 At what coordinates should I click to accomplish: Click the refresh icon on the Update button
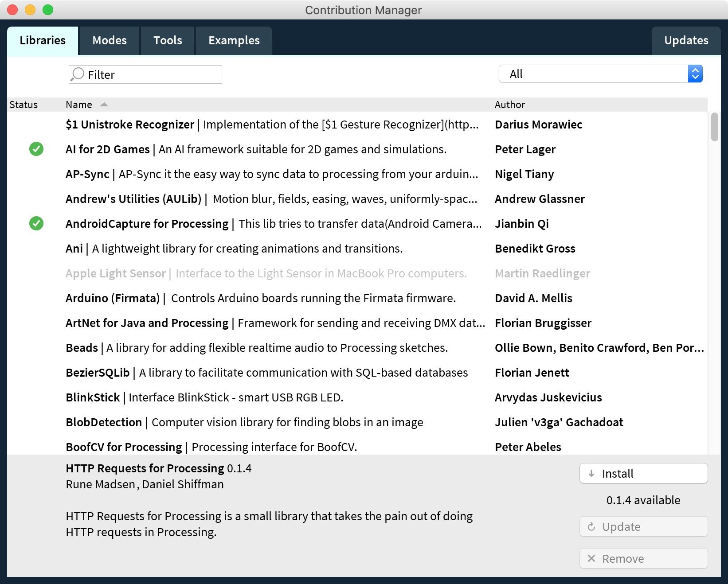click(x=591, y=526)
